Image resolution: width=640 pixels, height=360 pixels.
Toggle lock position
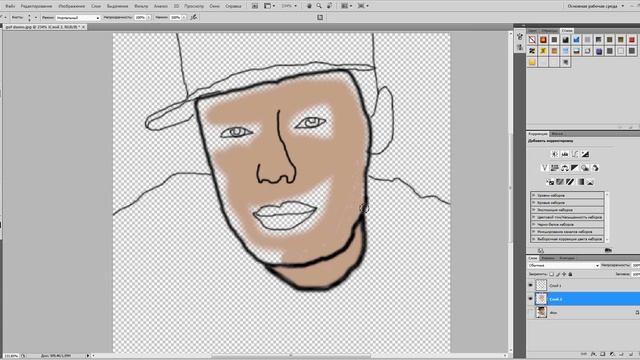[564, 274]
